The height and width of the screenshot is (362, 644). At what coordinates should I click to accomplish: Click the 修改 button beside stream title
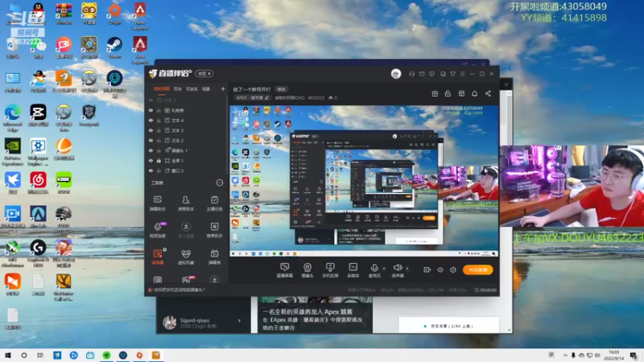coord(281,89)
